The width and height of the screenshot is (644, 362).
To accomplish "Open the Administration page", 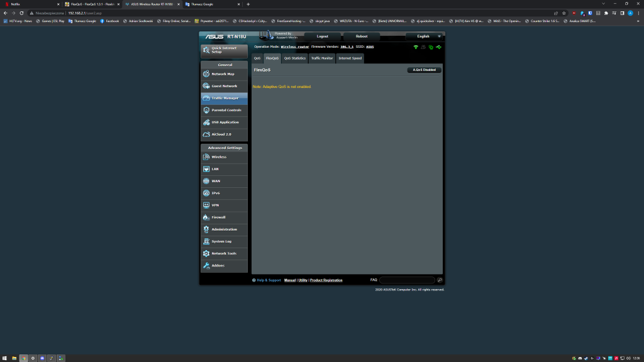I will pyautogui.click(x=224, y=229).
